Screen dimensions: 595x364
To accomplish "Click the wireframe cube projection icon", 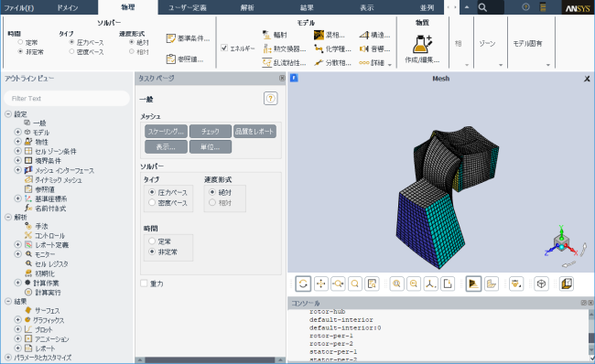I will (542, 284).
